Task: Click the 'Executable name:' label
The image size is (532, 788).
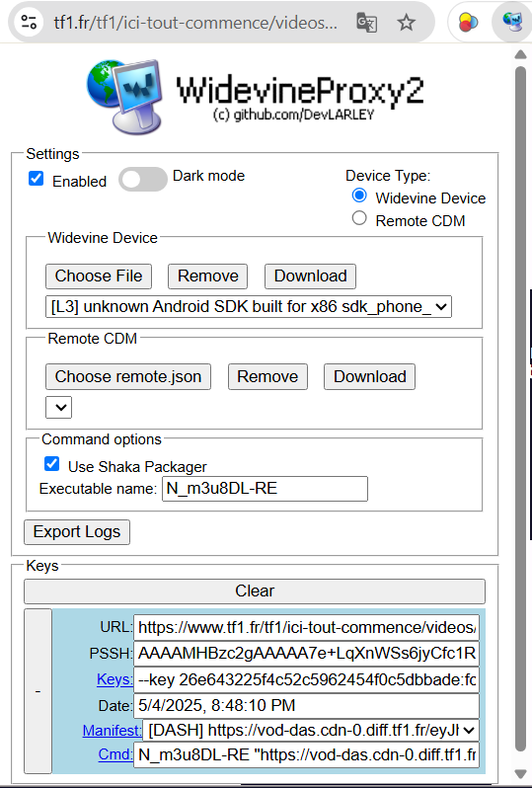Action: tap(98, 489)
